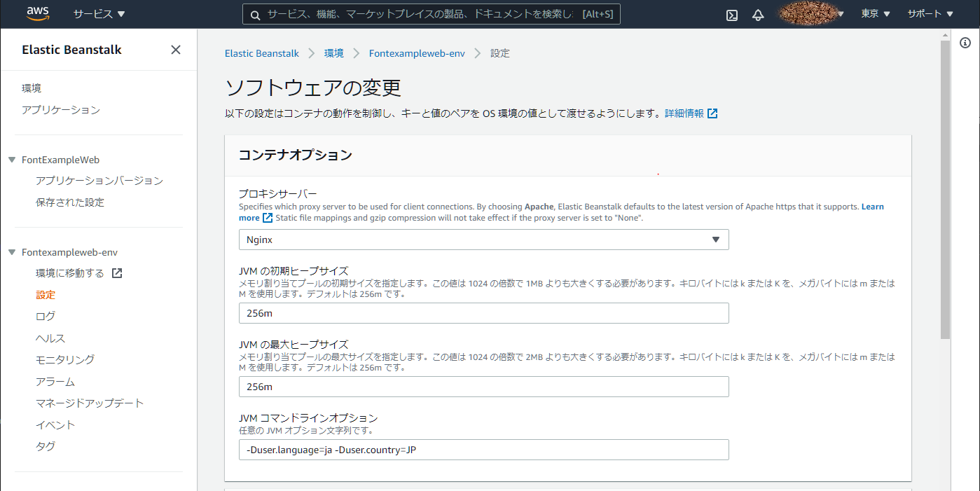Open ログ in sidebar
Viewport: 980px width, 491px height.
click(x=46, y=317)
